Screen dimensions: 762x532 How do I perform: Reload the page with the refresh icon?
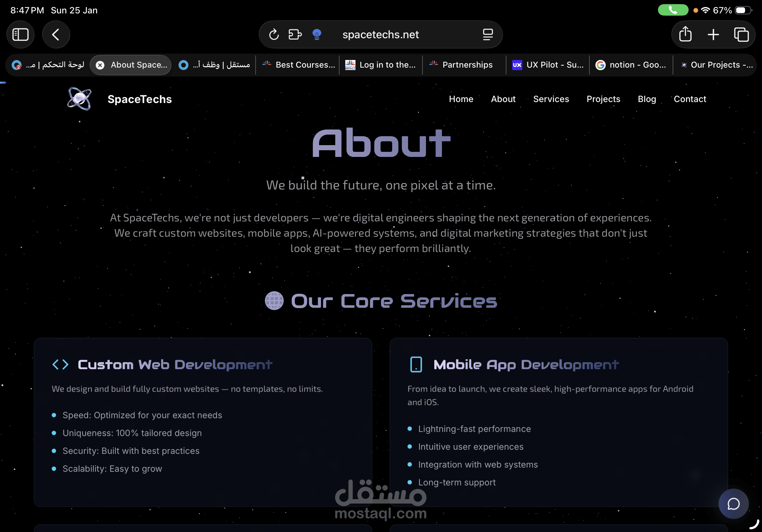pos(274,34)
